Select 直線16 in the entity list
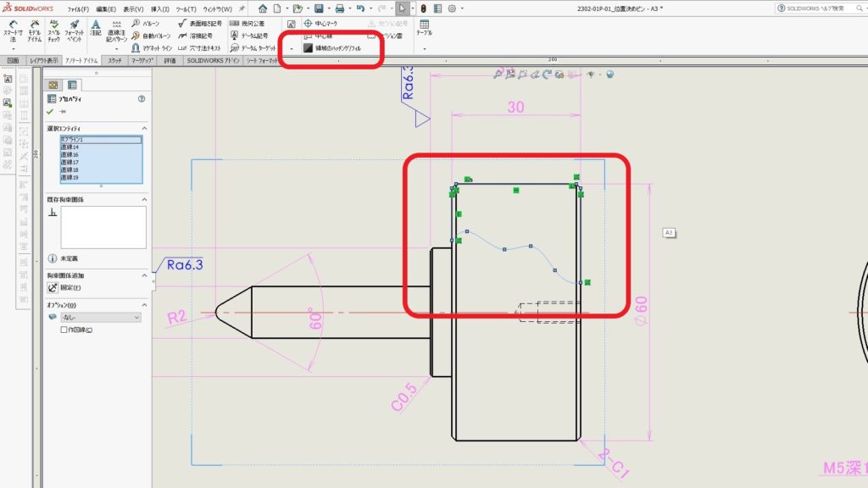 pyautogui.click(x=68, y=153)
